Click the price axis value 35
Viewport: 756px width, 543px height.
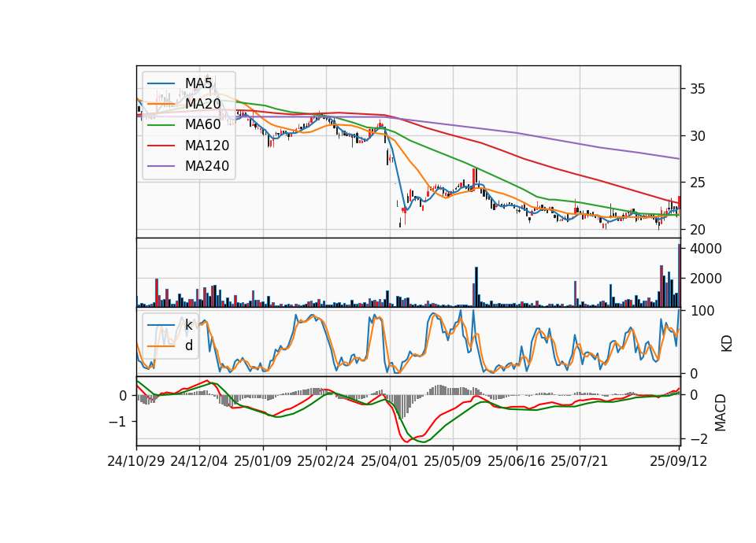click(x=697, y=89)
